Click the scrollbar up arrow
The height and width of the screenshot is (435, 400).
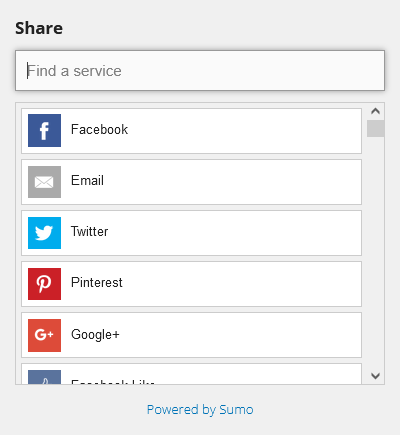(x=376, y=111)
